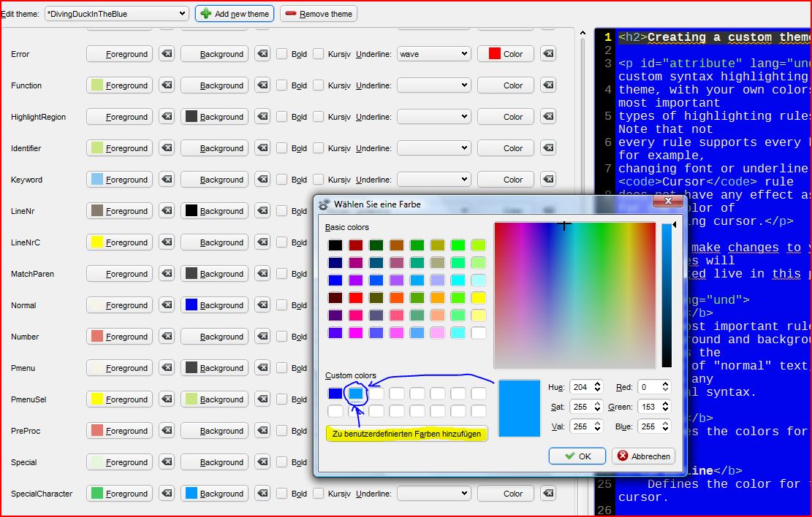This screenshot has height=517, width=812.
Task: Toggle the Kursiv checkbox for Function
Action: click(319, 85)
